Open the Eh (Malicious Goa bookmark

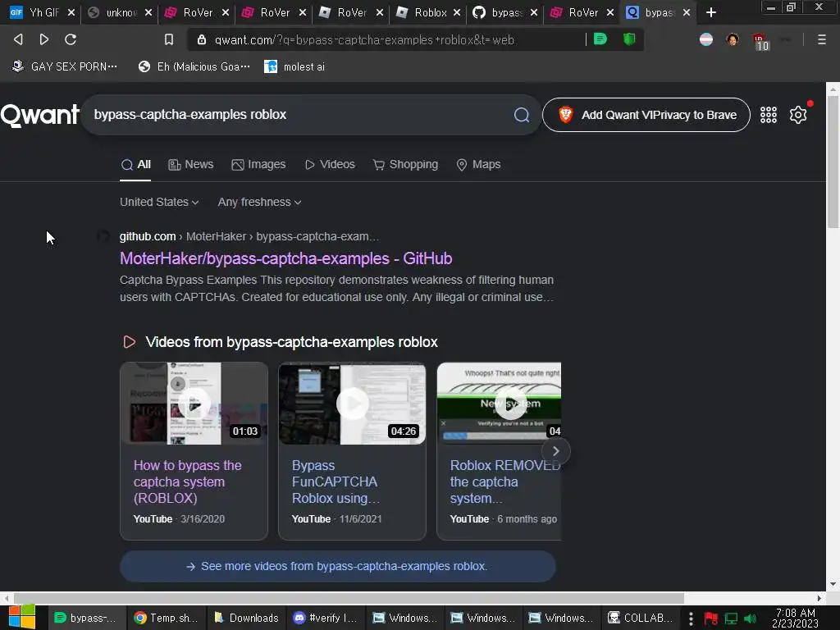(194, 66)
